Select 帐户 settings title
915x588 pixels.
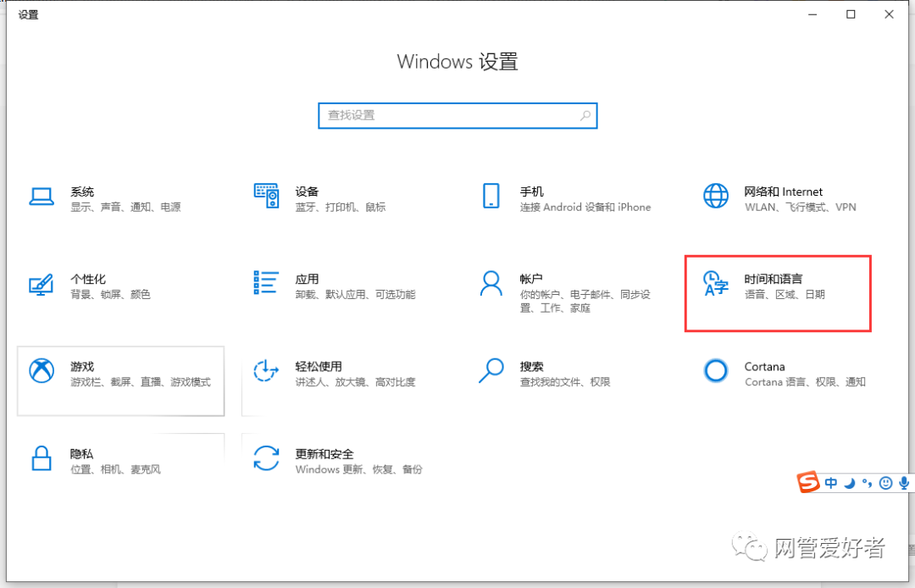[531, 279]
